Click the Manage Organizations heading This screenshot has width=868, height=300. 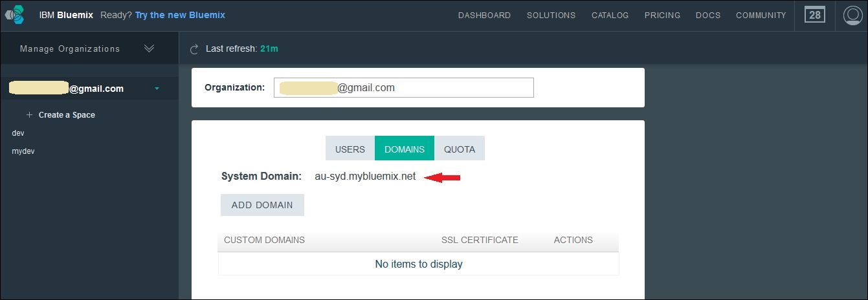[70, 48]
